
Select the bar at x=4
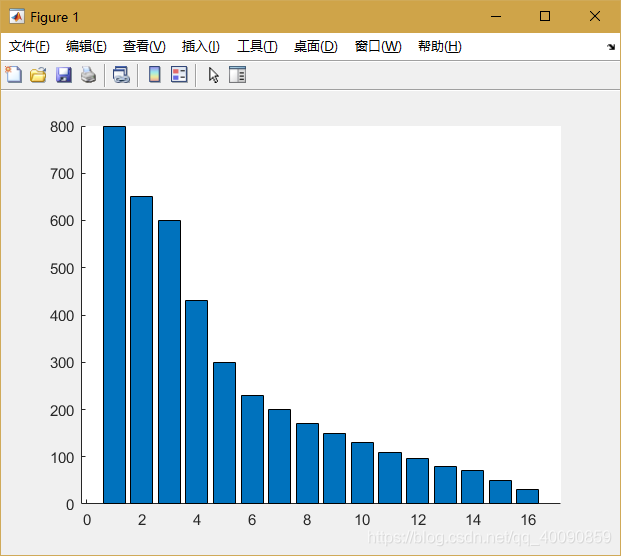tap(196, 402)
